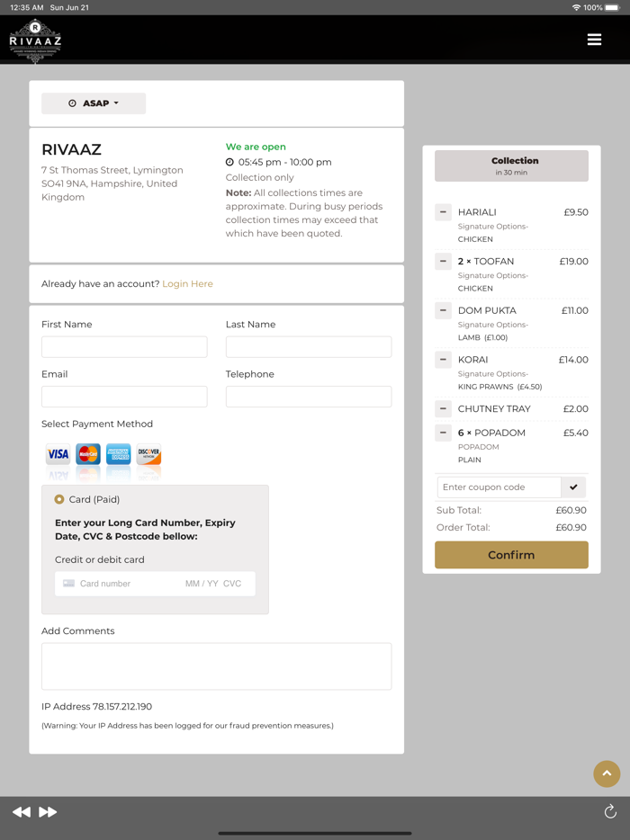Image resolution: width=630 pixels, height=840 pixels.
Task: Decrease POPADOM quantity with minus button
Action: point(443,433)
